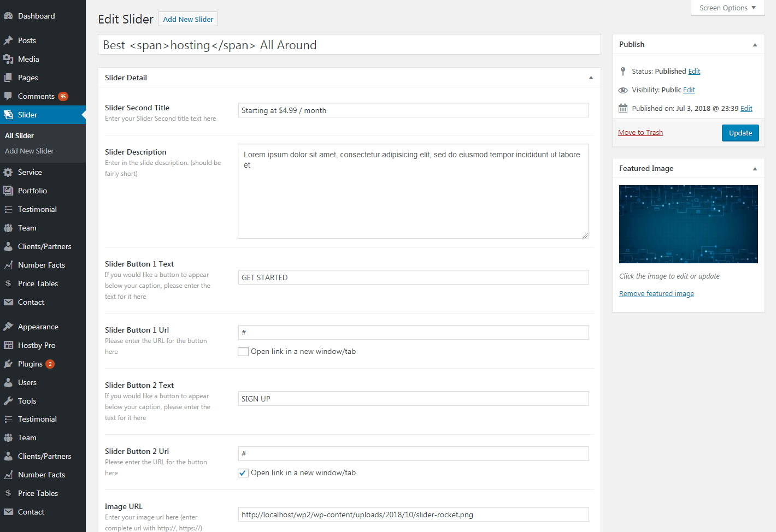
Task: Click the second Price Tables dollar icon near bottom
Action: [x=8, y=493]
